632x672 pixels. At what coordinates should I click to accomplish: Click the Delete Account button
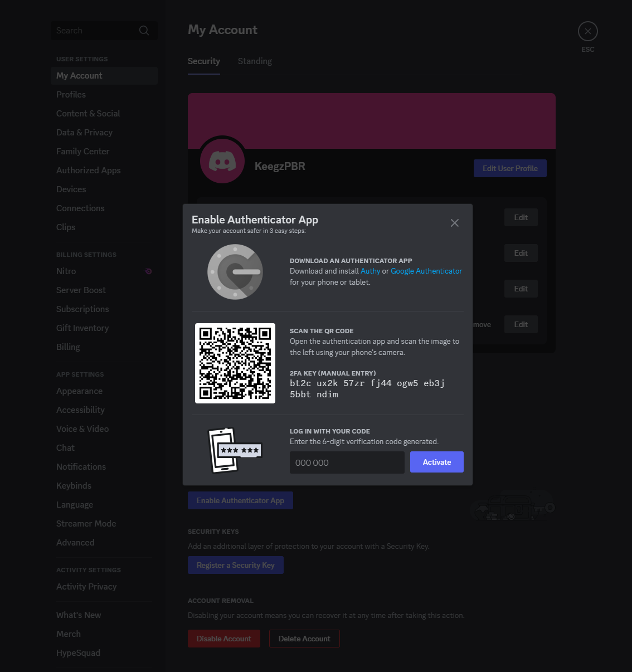pyautogui.click(x=304, y=639)
